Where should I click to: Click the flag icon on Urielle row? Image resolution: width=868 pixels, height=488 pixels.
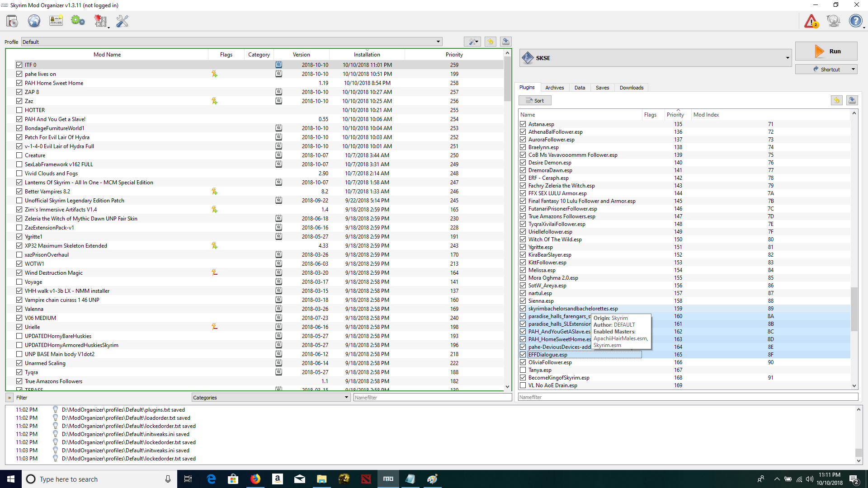click(214, 327)
